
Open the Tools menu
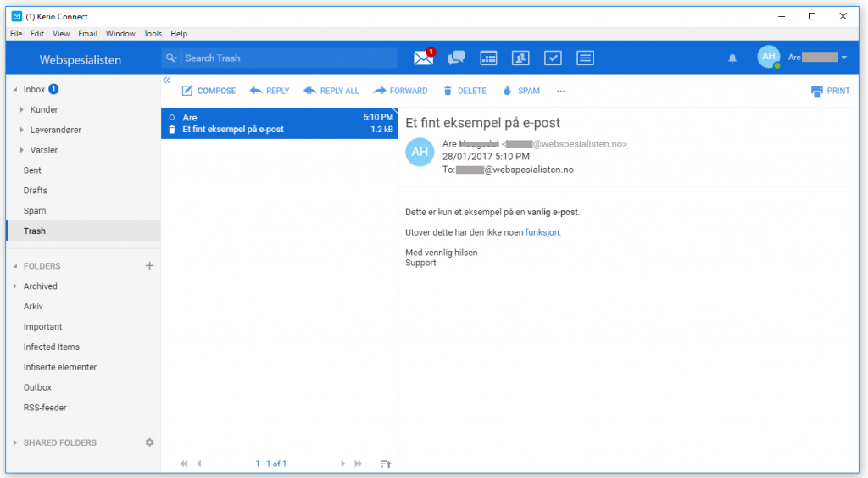pyautogui.click(x=153, y=34)
